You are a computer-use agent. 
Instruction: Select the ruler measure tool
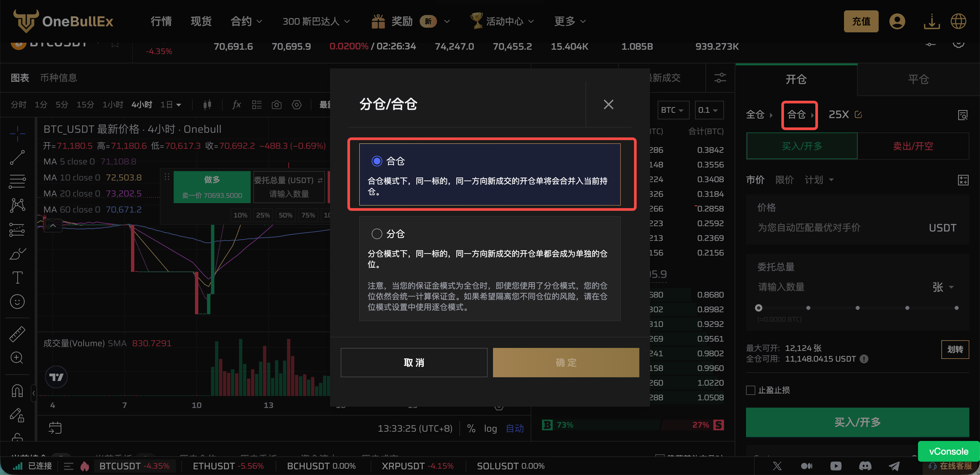(17, 334)
